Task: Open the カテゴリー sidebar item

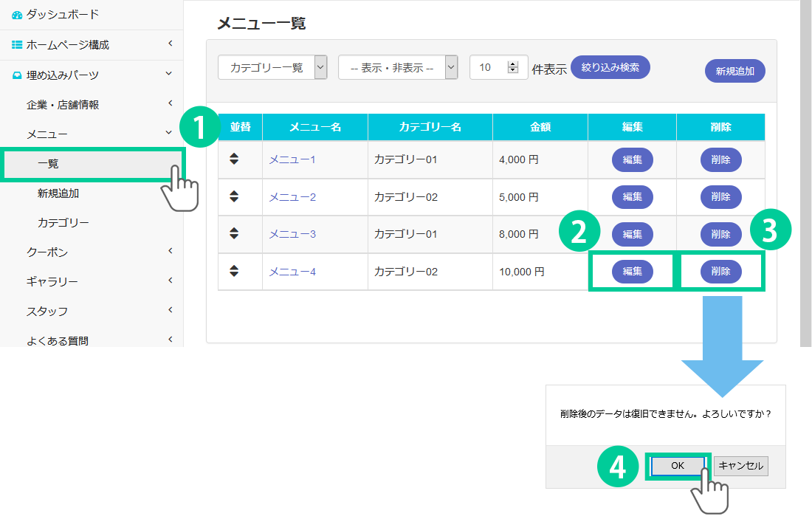Action: (63, 223)
